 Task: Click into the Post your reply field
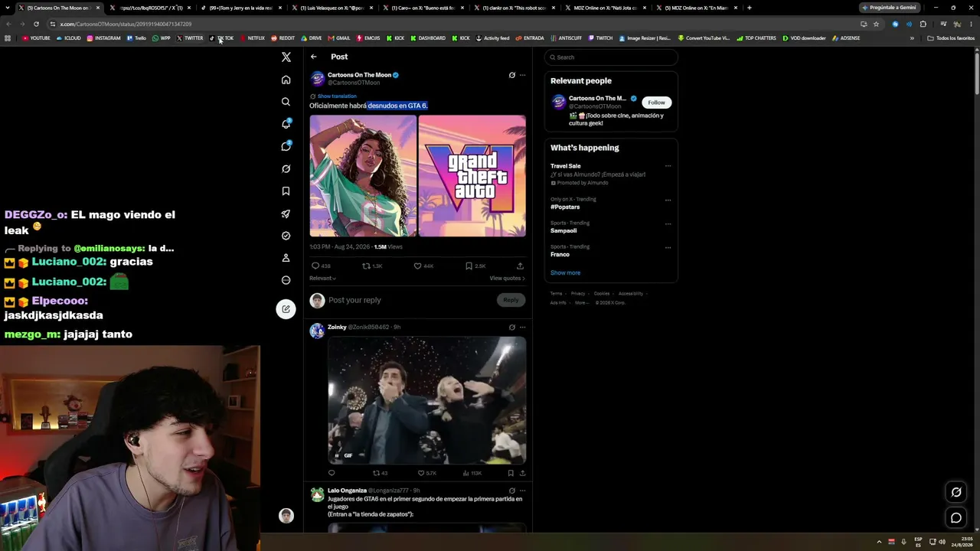pyautogui.click(x=410, y=300)
